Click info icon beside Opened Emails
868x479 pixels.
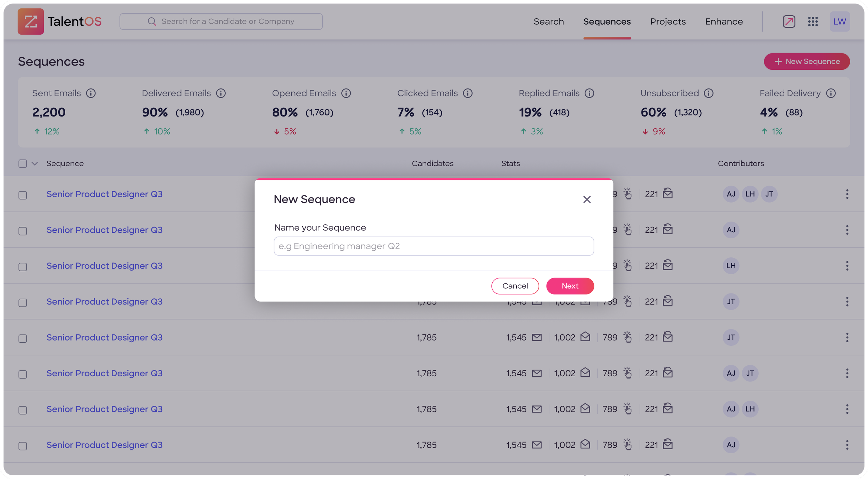click(x=346, y=93)
